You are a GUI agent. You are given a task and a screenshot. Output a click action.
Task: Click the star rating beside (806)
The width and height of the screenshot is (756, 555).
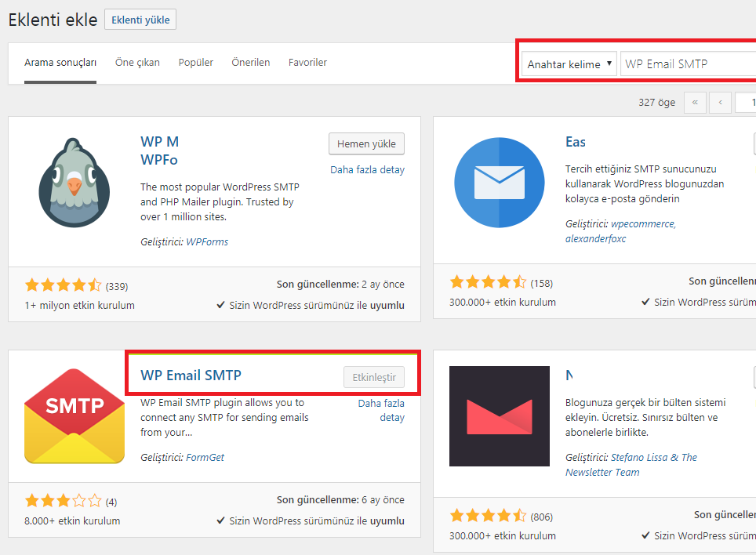488,516
